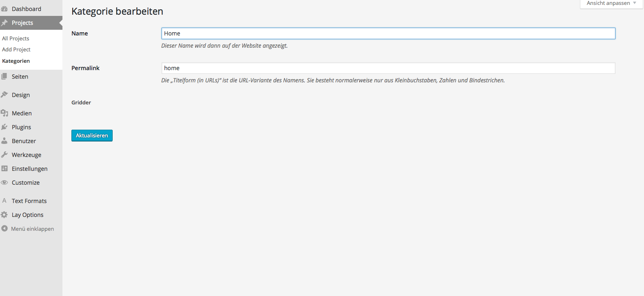Screen dimensions: 644x296
Task: Click the Projects pin icon
Action: 4,23
